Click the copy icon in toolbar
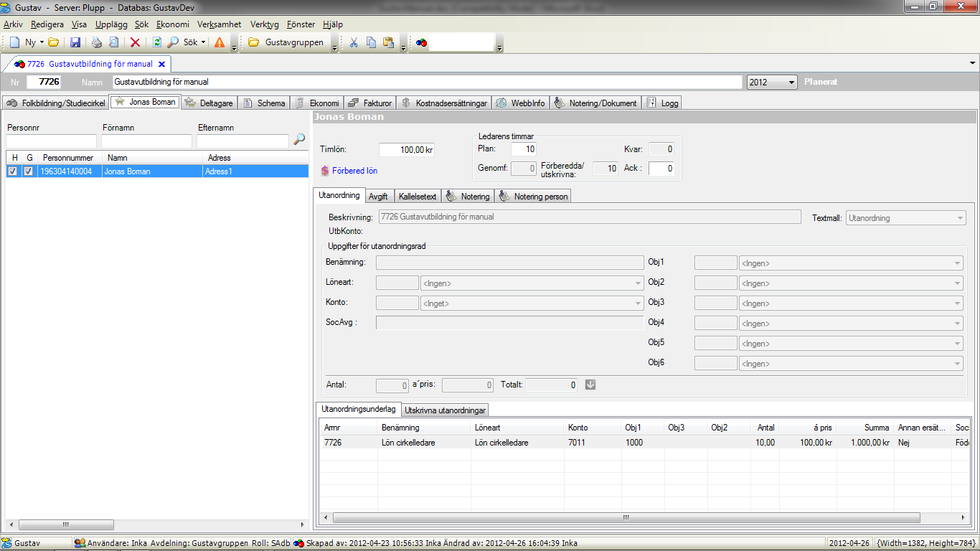This screenshot has width=980, height=551. coord(371,42)
